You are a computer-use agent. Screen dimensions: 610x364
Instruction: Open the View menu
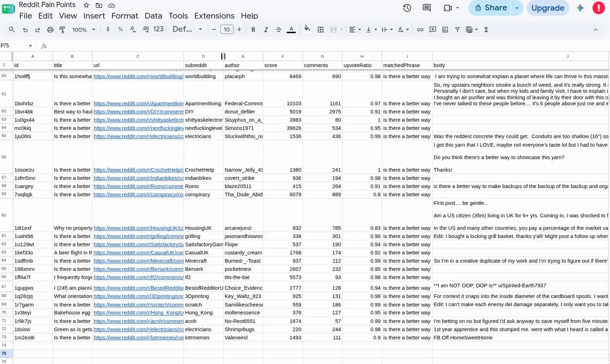(x=68, y=16)
